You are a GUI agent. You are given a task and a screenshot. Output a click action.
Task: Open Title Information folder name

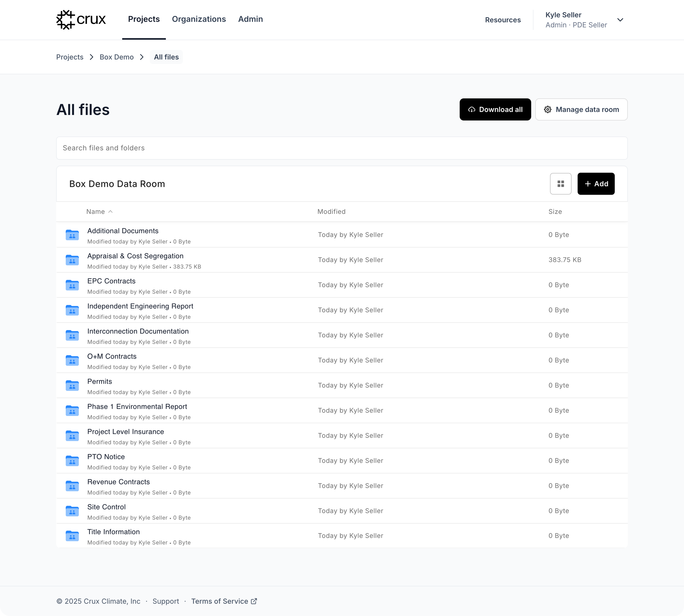tap(113, 532)
